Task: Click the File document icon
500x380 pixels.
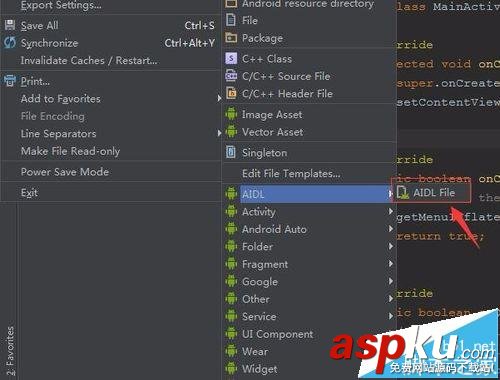Action: (x=231, y=20)
